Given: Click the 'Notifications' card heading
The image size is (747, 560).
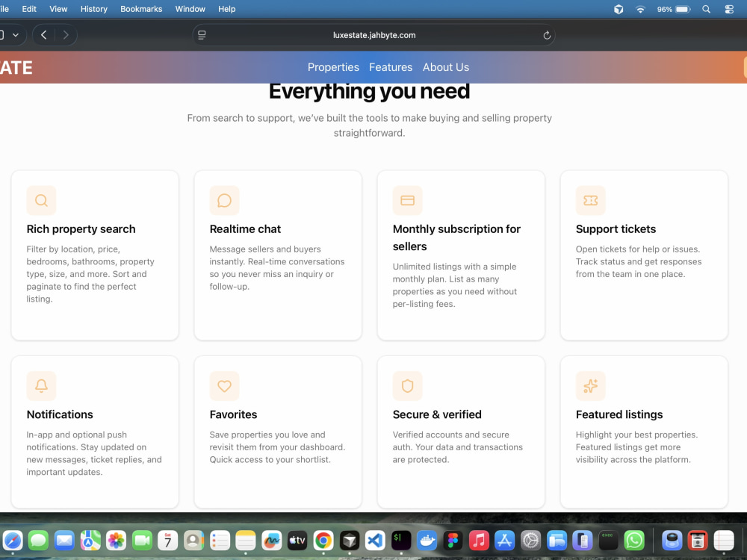Looking at the screenshot, I should (60, 414).
